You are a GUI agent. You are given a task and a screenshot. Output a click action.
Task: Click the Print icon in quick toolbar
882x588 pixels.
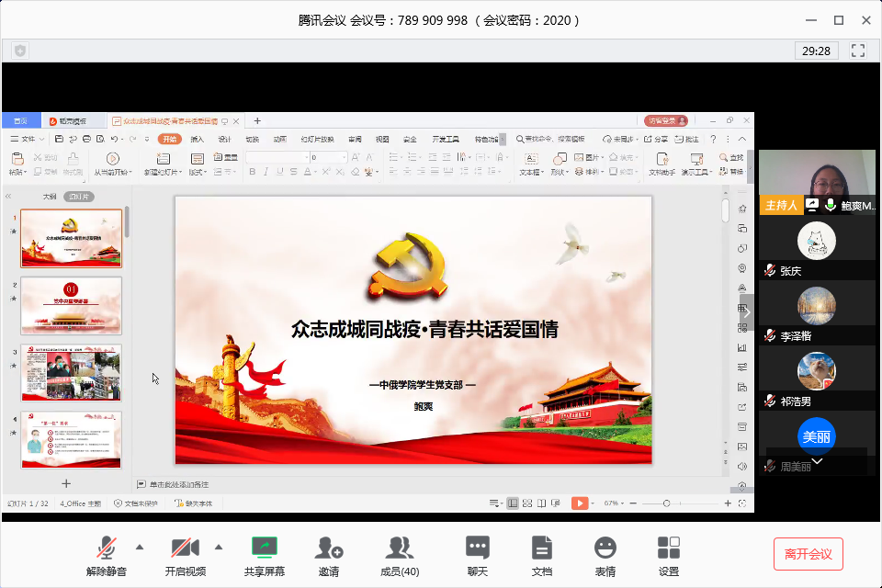pos(86,139)
